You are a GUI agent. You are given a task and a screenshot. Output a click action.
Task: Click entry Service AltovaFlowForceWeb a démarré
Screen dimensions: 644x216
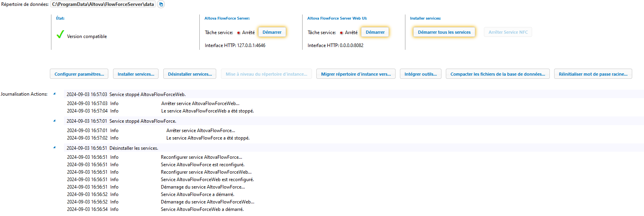pos(202,209)
